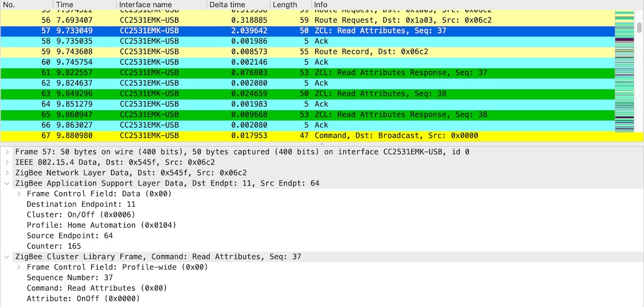
Task: Sort by Info column header
Action: [x=462, y=5]
